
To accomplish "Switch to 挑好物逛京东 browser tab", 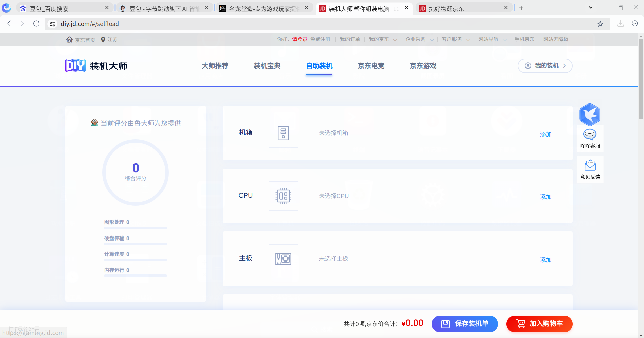I will 464,8.
